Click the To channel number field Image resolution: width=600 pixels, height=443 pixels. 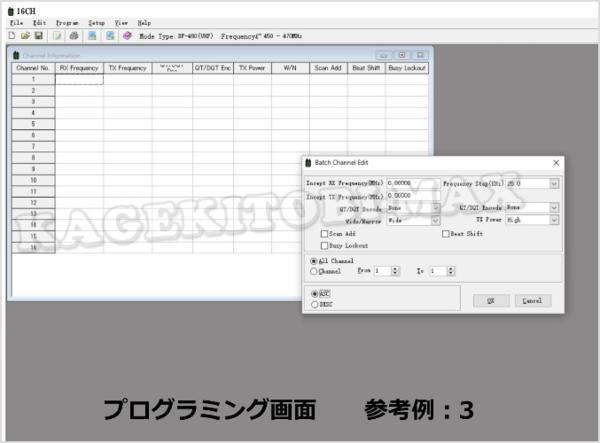pyautogui.click(x=439, y=271)
